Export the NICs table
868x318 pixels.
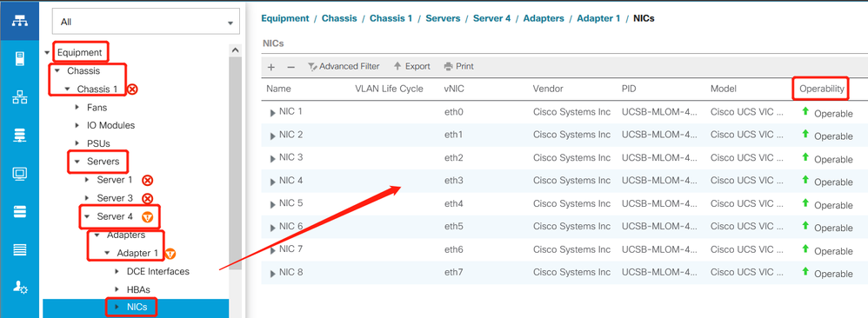[x=411, y=66]
